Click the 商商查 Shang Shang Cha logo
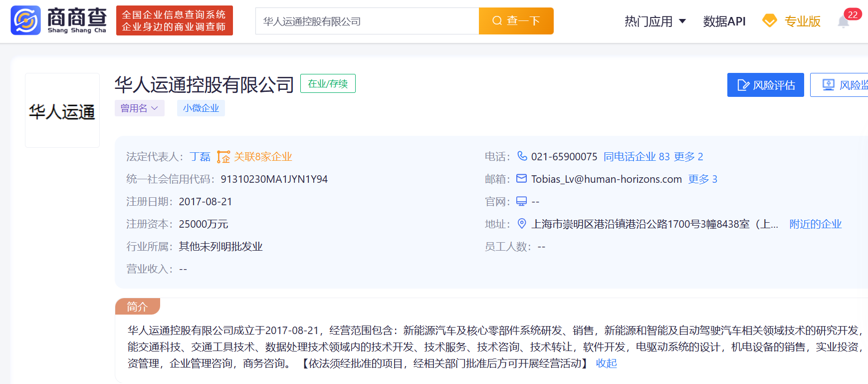The image size is (868, 384). (x=58, y=20)
